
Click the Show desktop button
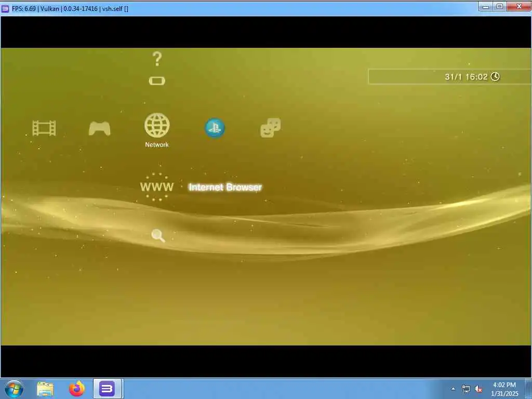528,389
